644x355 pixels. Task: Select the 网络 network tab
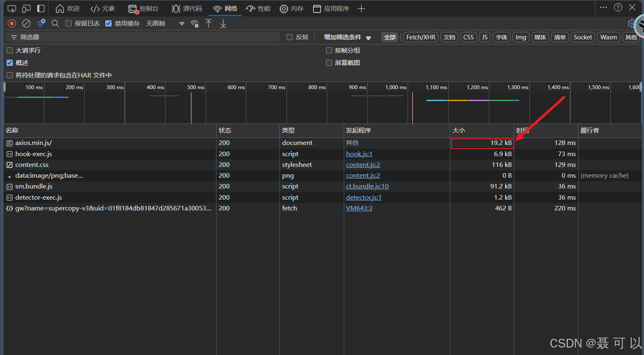tap(225, 9)
